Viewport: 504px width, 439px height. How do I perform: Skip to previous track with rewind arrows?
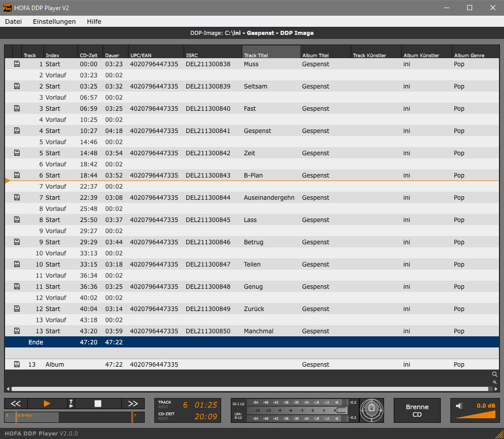click(16, 404)
